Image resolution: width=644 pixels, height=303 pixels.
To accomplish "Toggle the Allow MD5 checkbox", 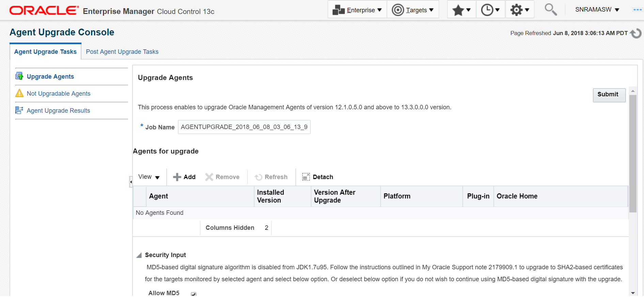I will click(x=194, y=294).
